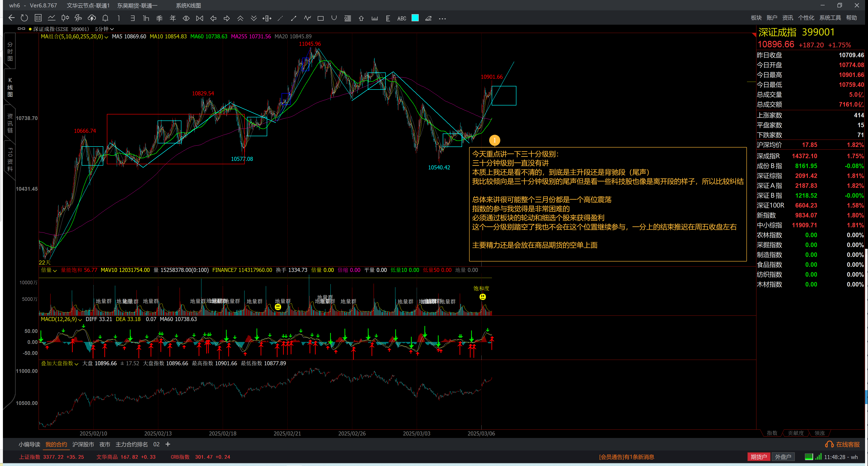Switch to 沪深股市 bottom tab

pos(83,444)
